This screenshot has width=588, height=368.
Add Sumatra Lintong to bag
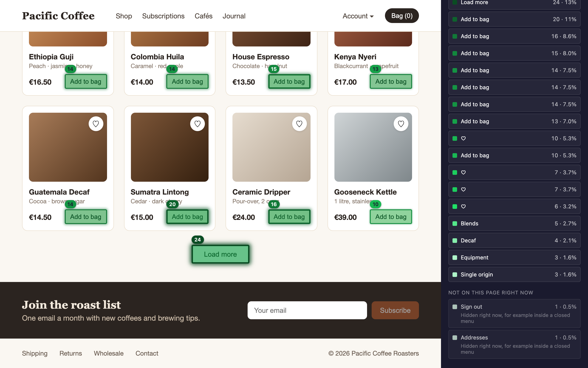pos(187,217)
